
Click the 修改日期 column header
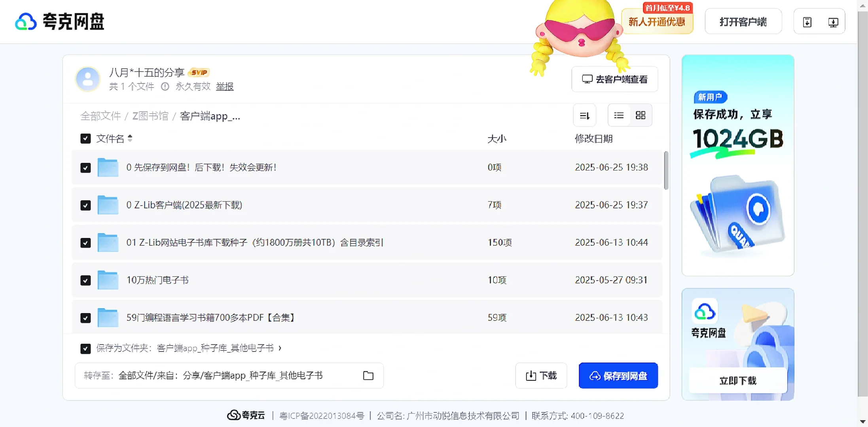pyautogui.click(x=593, y=139)
